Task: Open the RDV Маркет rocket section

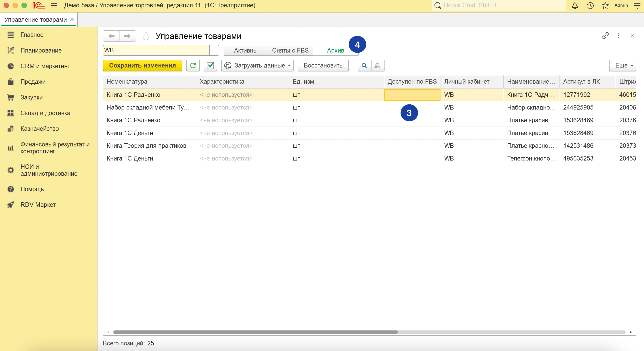Action: click(38, 205)
